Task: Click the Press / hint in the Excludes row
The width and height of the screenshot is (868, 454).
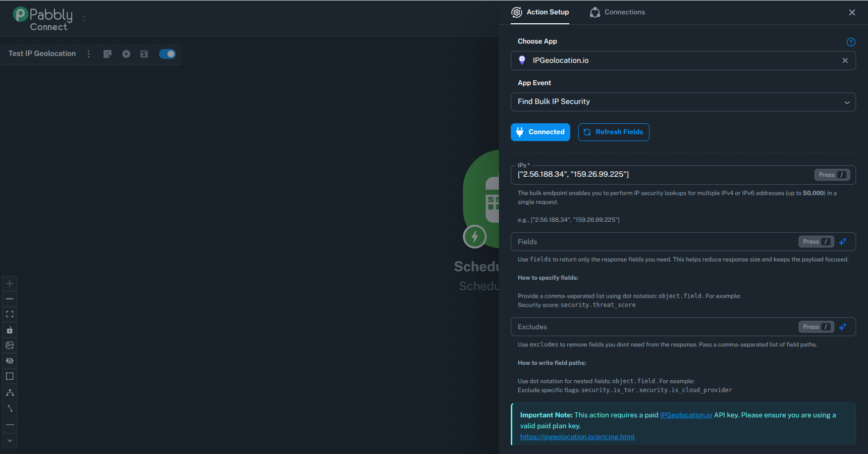Action: pyautogui.click(x=816, y=327)
